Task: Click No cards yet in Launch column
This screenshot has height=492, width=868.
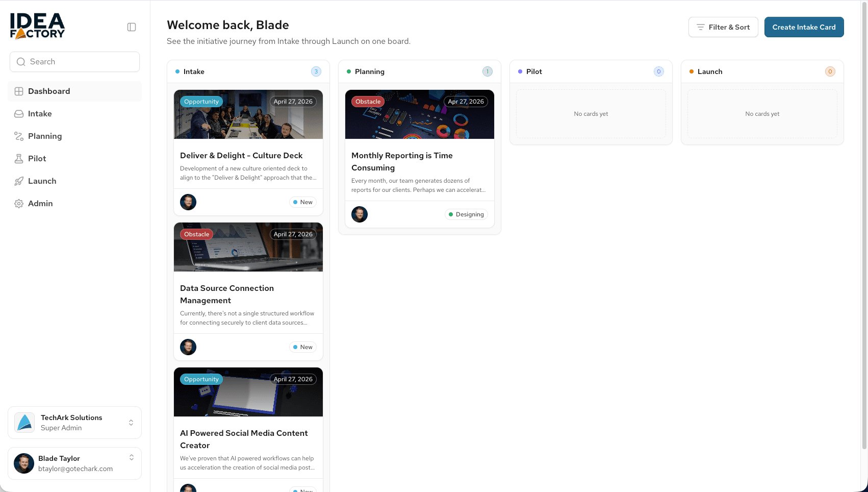Action: (x=762, y=114)
